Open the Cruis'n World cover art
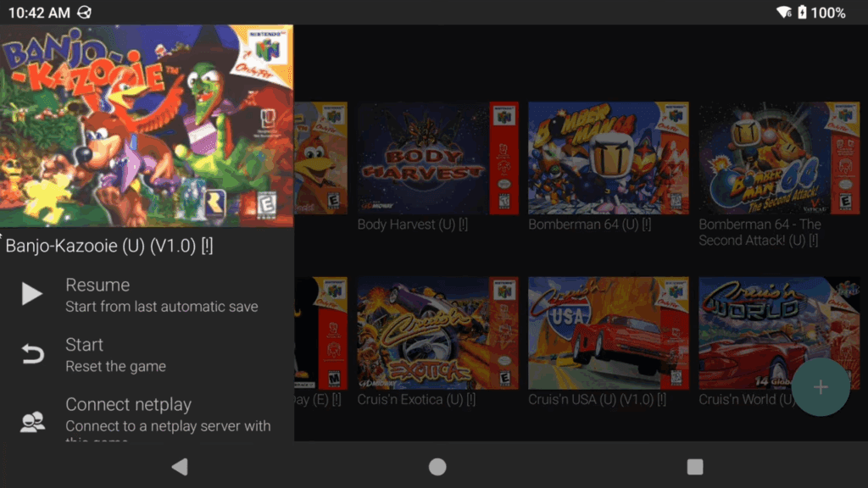 click(779, 333)
